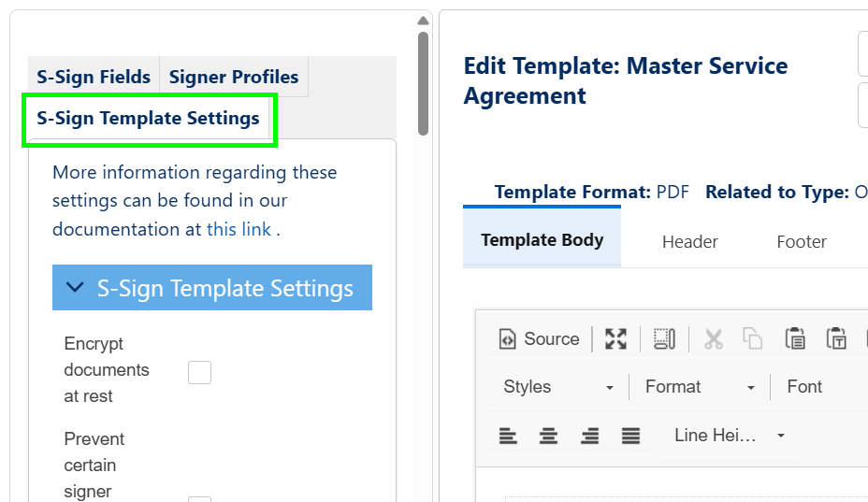Click the Source view button
The image size is (868, 502).
point(539,339)
